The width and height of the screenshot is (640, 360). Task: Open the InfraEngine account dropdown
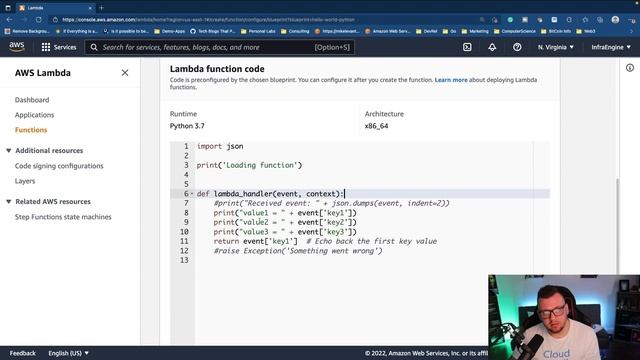611,47
